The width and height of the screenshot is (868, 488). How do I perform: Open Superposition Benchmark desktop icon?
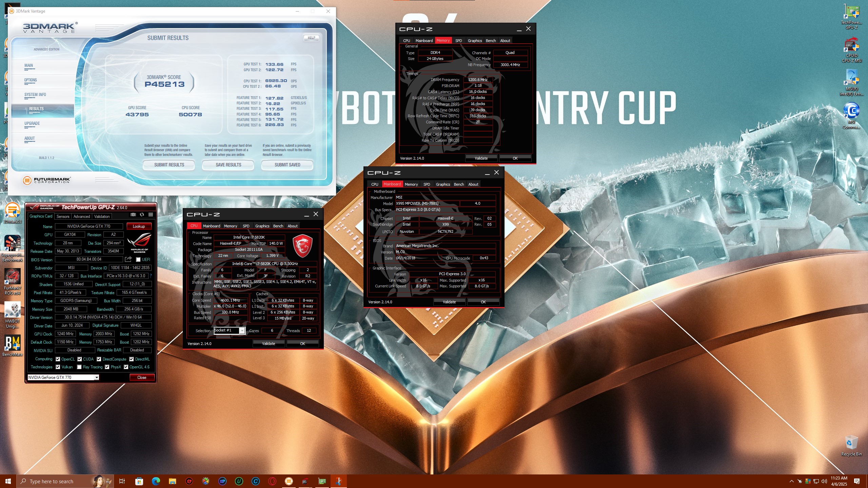click(12, 249)
